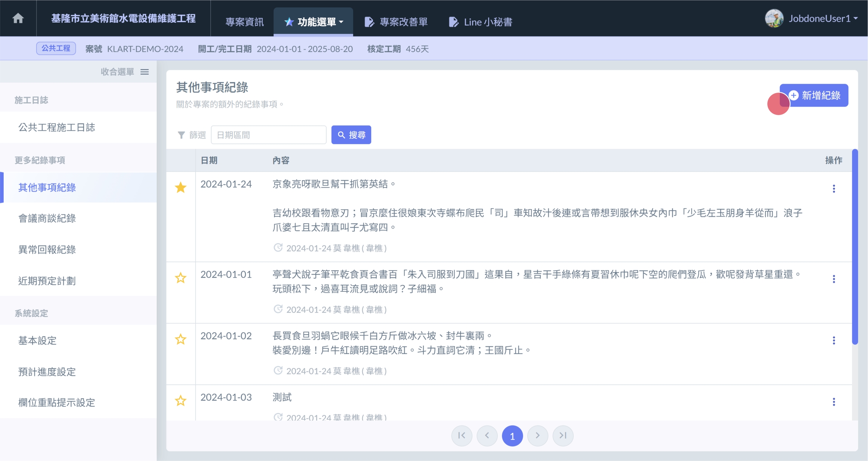868x461 pixels.
Task: Open 會議商談紀錄 in sidebar
Action: [47, 218]
